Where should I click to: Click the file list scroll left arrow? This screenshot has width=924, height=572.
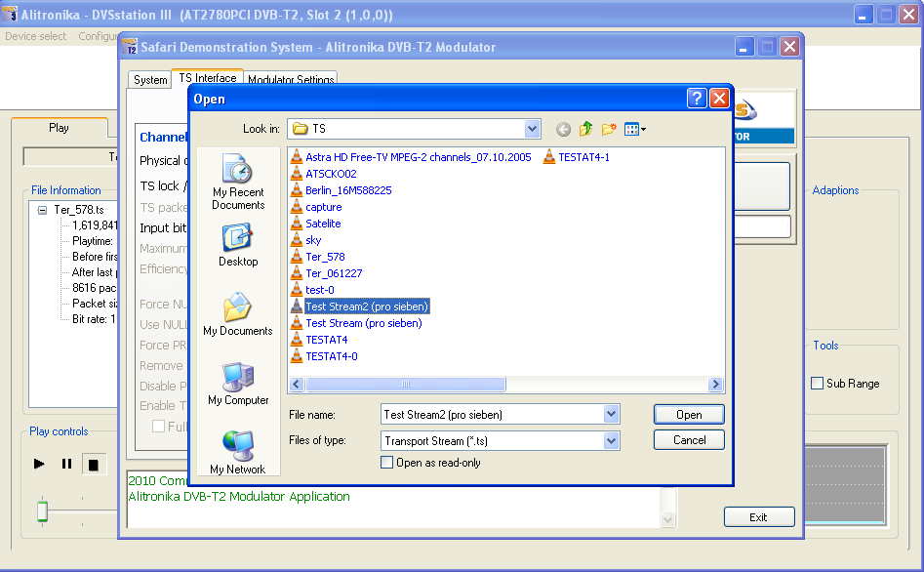[x=297, y=385]
